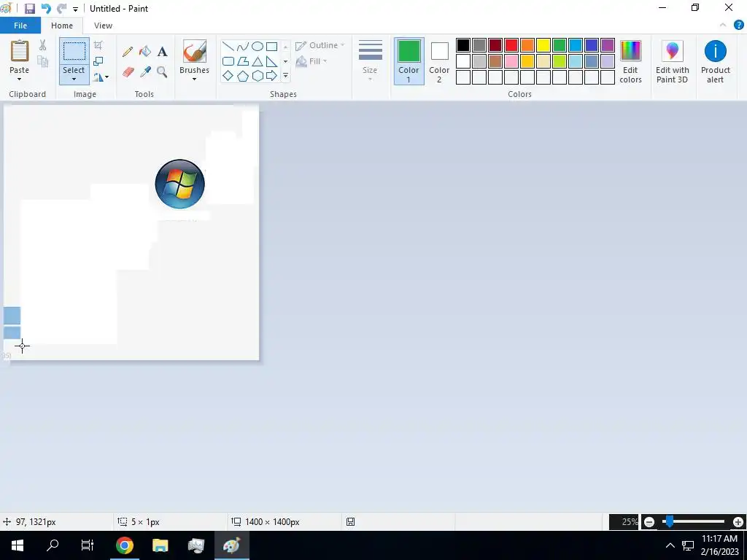Open the Paste dropdown arrow
This screenshot has height=560, width=747.
click(x=20, y=79)
